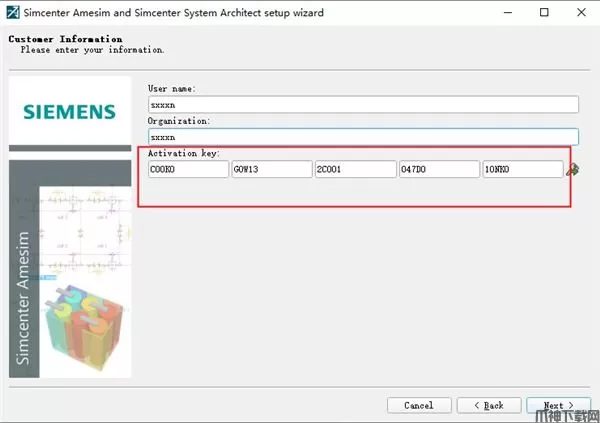Cancel the installation wizard
600x423 pixels.
[x=419, y=405]
